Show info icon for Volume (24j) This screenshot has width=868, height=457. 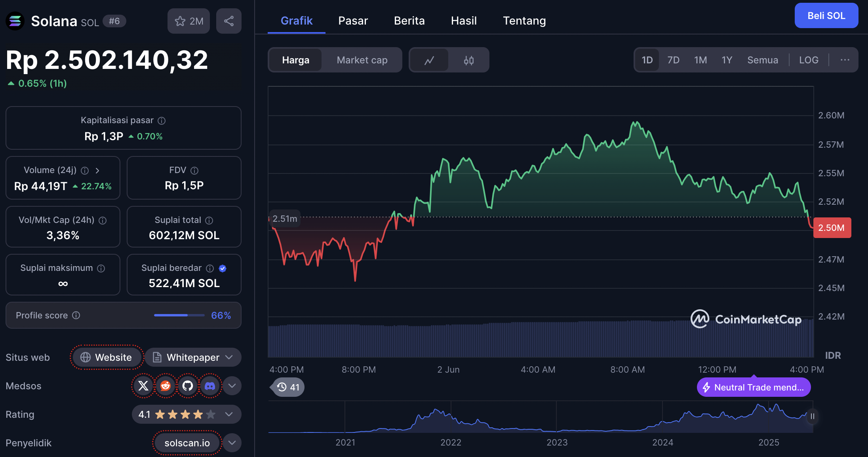85,170
